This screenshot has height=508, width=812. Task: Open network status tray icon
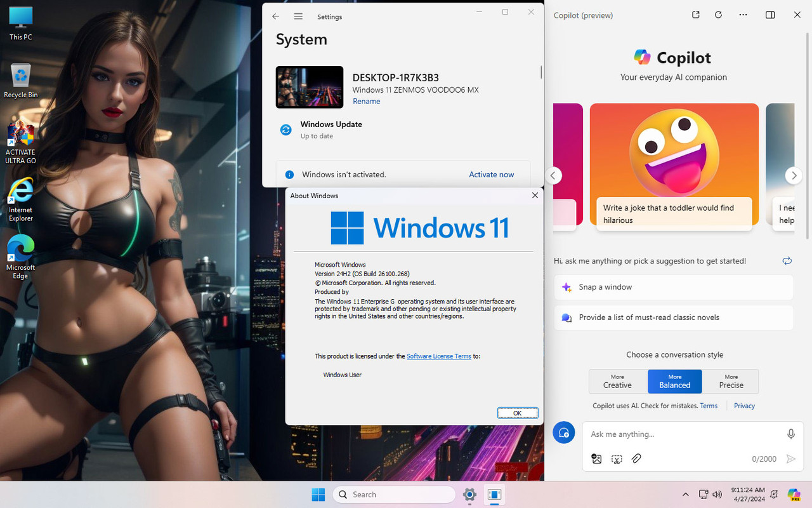(x=703, y=495)
